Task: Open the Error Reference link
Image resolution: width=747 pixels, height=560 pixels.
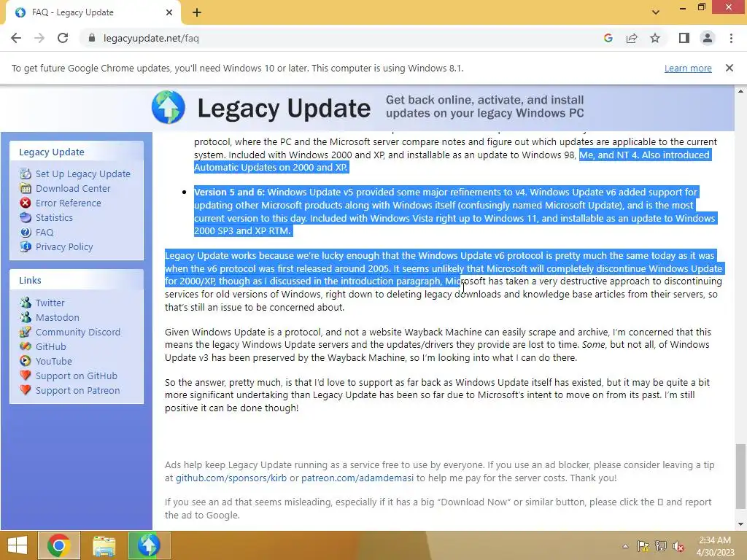Action: (x=68, y=203)
